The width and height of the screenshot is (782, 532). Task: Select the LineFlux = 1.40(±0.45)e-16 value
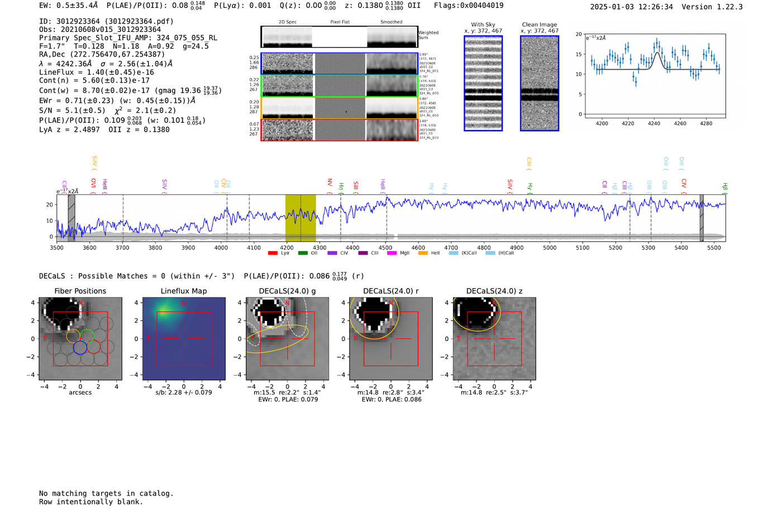click(97, 72)
